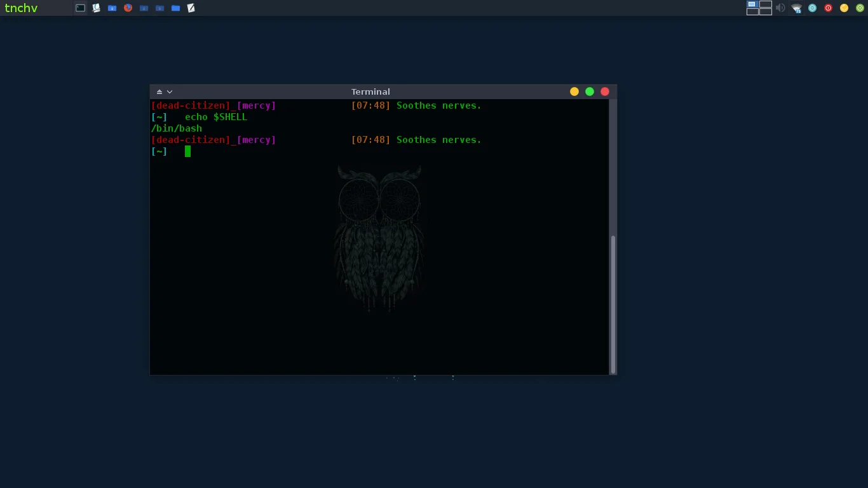Open the Terminal window menu chevron
The height and width of the screenshot is (488, 868).
[170, 92]
